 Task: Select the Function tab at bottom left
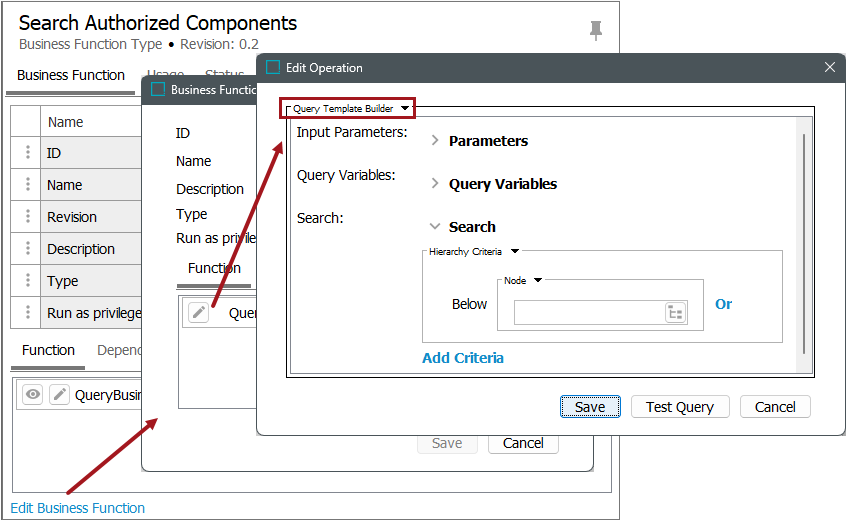48,350
